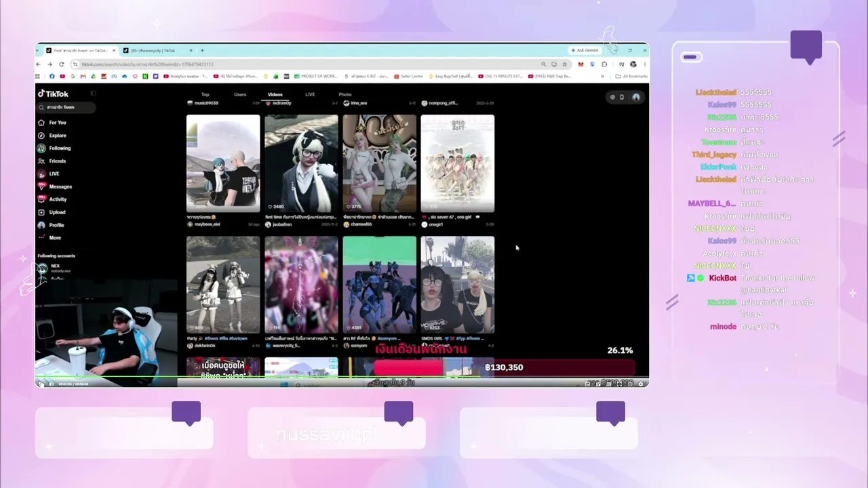This screenshot has height=488, width=868.
Task: Open the Following feed avatar icon
Action: click(41, 148)
